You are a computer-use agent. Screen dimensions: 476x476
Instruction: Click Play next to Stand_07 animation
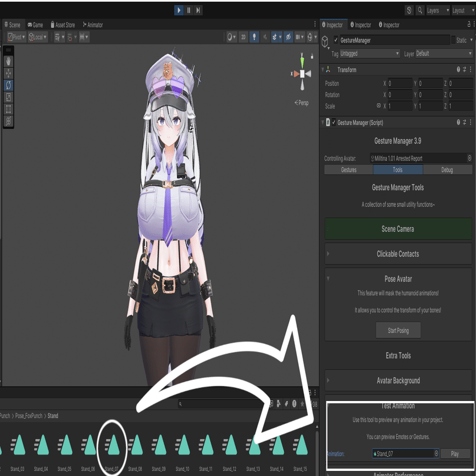point(455,453)
